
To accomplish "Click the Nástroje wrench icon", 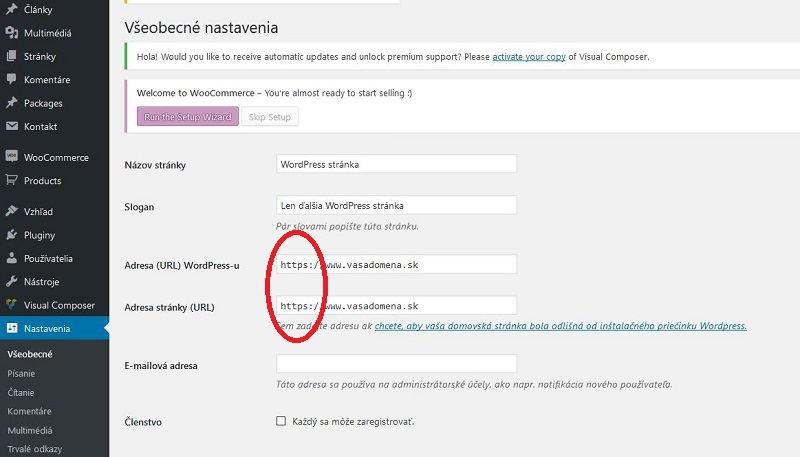I will (x=12, y=282).
